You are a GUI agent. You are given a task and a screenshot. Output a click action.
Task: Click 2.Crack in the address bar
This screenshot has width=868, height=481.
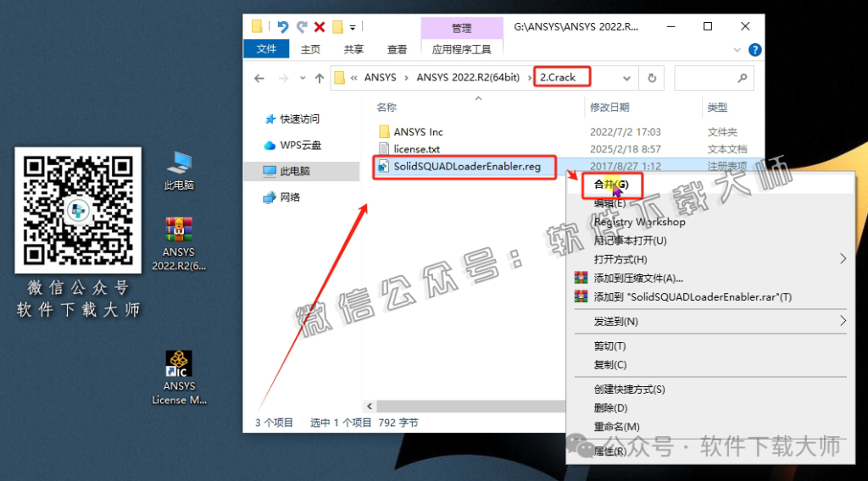click(558, 77)
